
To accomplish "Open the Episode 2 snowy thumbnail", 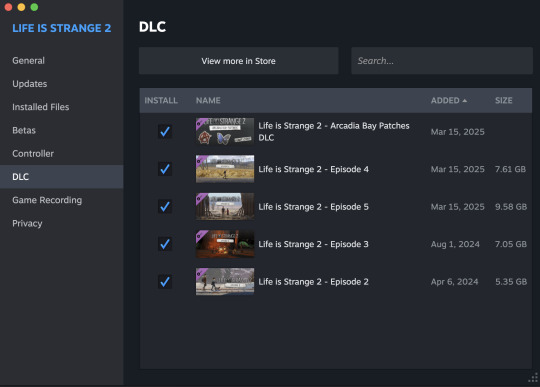I will (225, 282).
